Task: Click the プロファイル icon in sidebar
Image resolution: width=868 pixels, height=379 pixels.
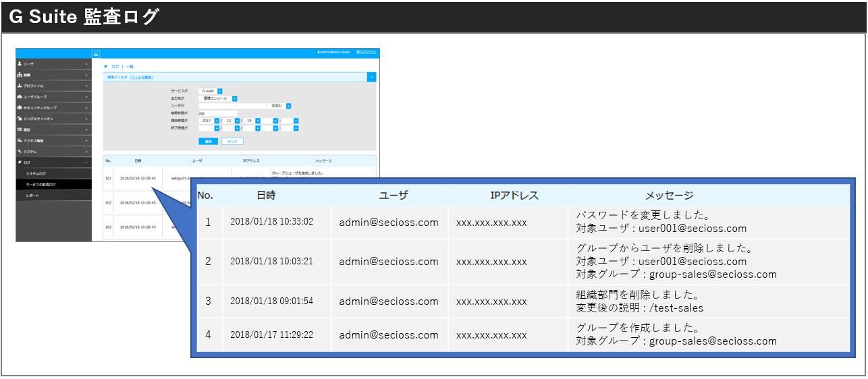Action: (x=20, y=86)
